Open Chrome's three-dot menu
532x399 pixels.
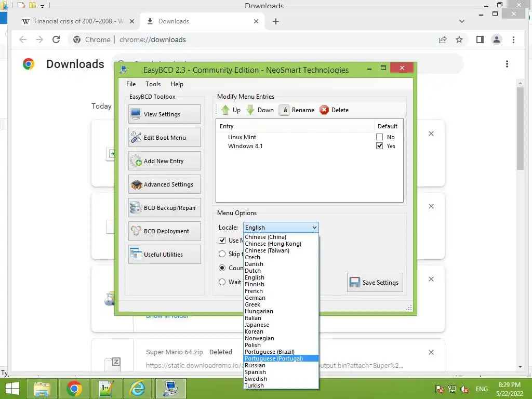click(x=513, y=39)
